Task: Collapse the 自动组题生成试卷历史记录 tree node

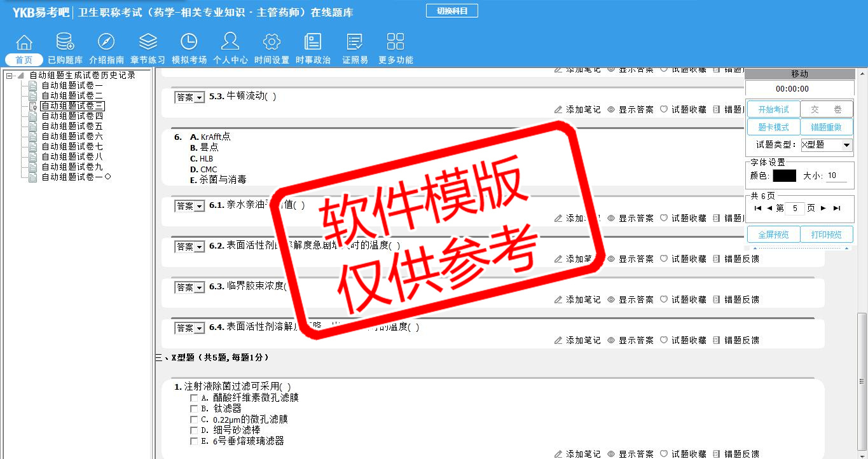Action: [10, 76]
